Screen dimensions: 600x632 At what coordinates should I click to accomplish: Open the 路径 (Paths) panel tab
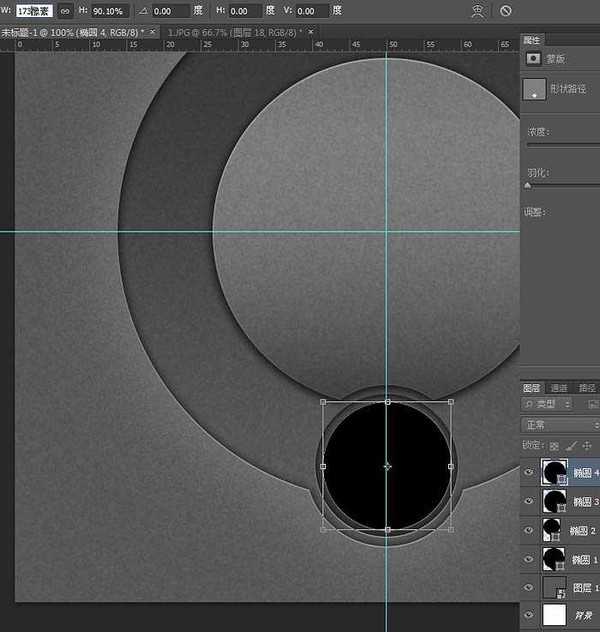point(587,388)
